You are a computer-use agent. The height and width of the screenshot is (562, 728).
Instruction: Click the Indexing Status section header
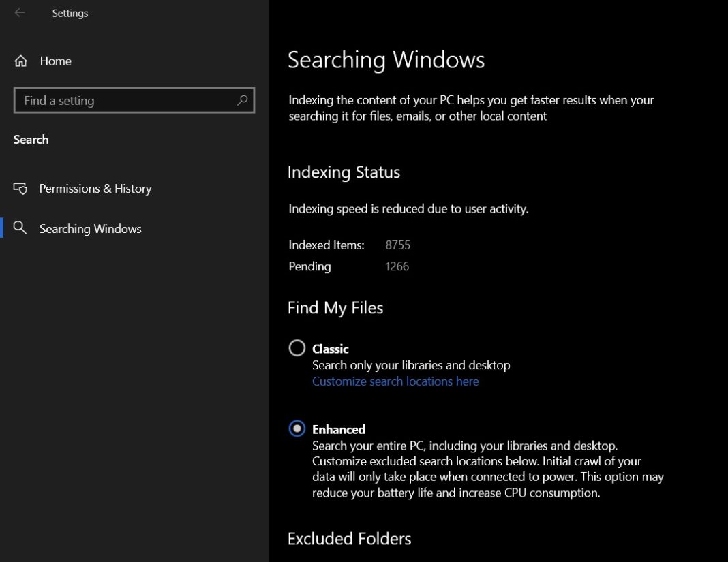[344, 172]
